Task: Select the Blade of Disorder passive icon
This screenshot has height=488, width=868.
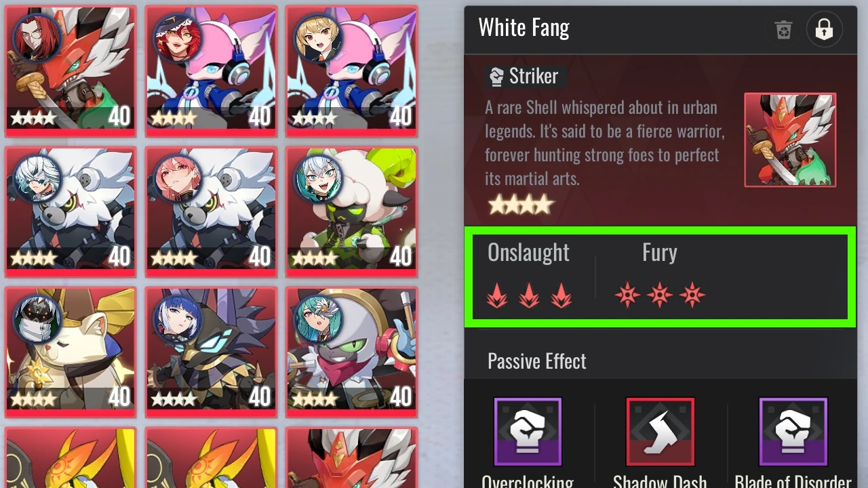Action: tap(793, 432)
